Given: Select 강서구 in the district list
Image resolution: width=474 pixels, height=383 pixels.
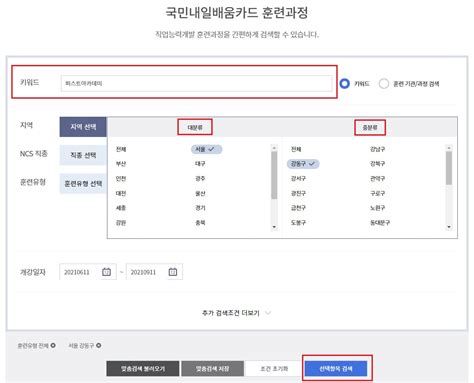Looking at the screenshot, I should click(298, 178).
